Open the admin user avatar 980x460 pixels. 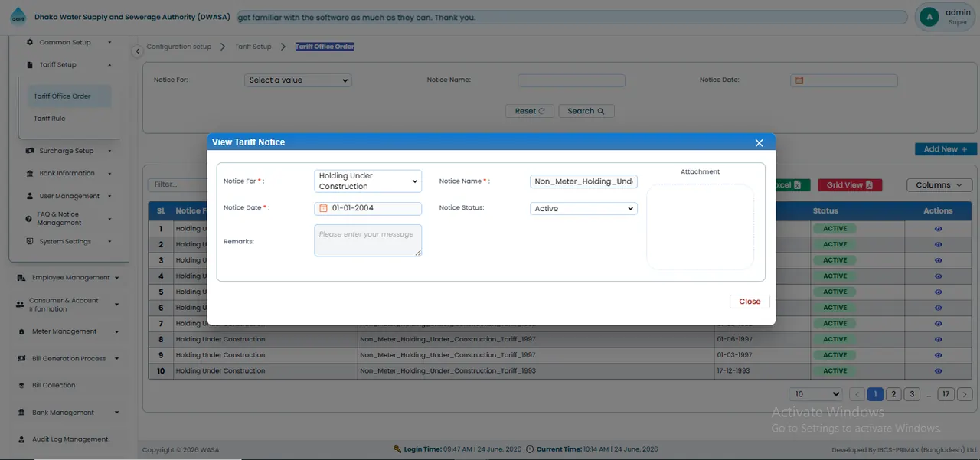pyautogui.click(x=929, y=17)
